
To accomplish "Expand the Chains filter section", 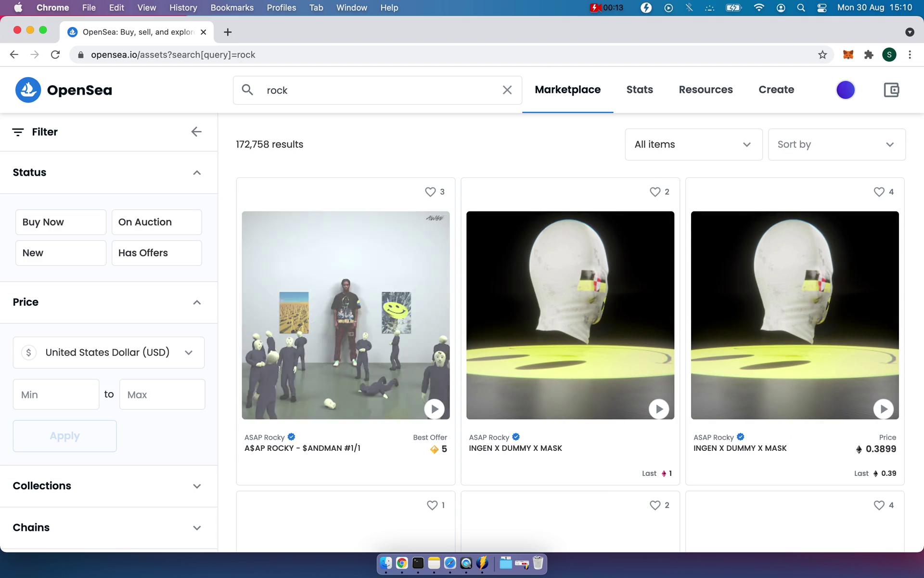I will tap(197, 527).
